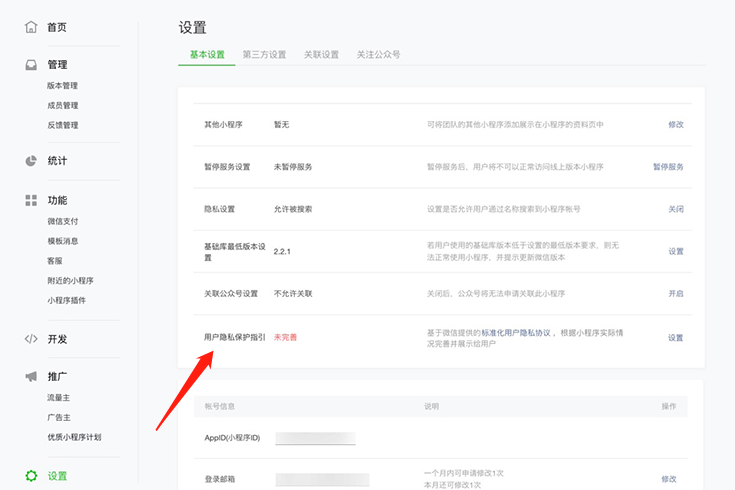Click the blurred AppID value field

315,438
